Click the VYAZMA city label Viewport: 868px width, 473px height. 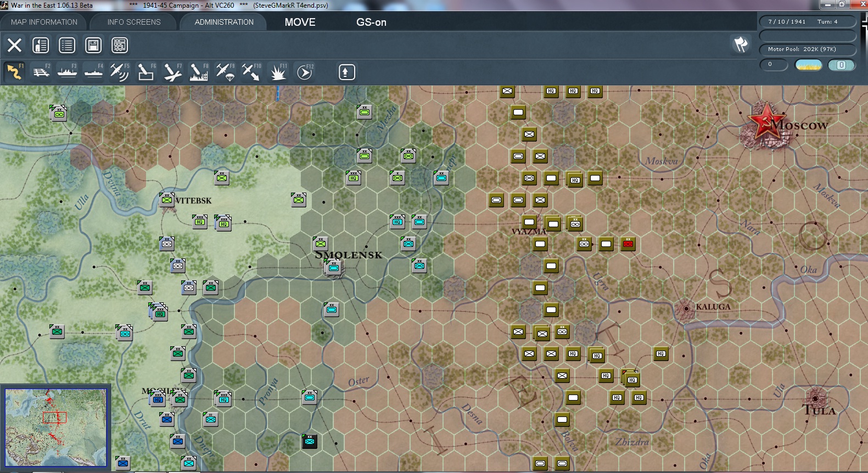pos(529,232)
